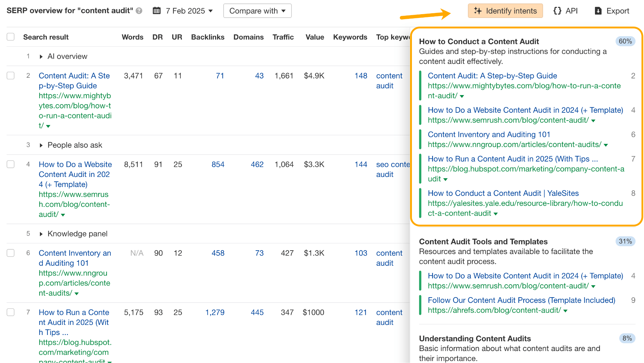Click the help icon next to SERP overview title

[138, 10]
